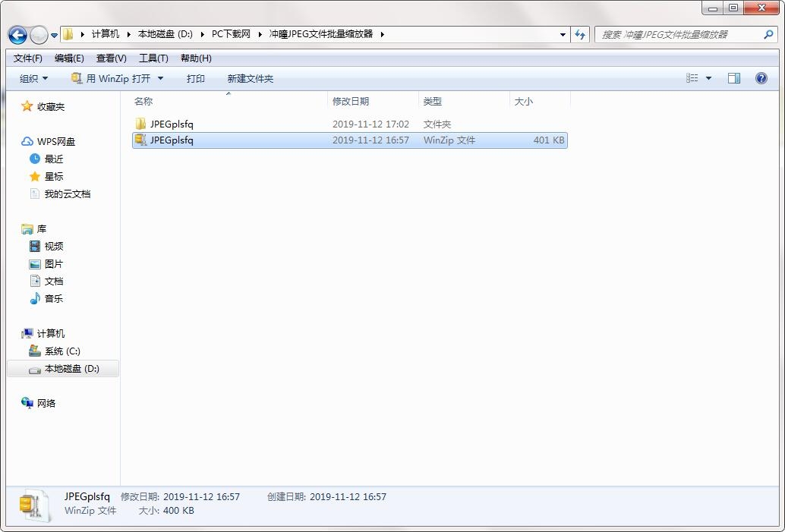Open the help question mark icon
The height and width of the screenshot is (532, 785).
(x=761, y=78)
